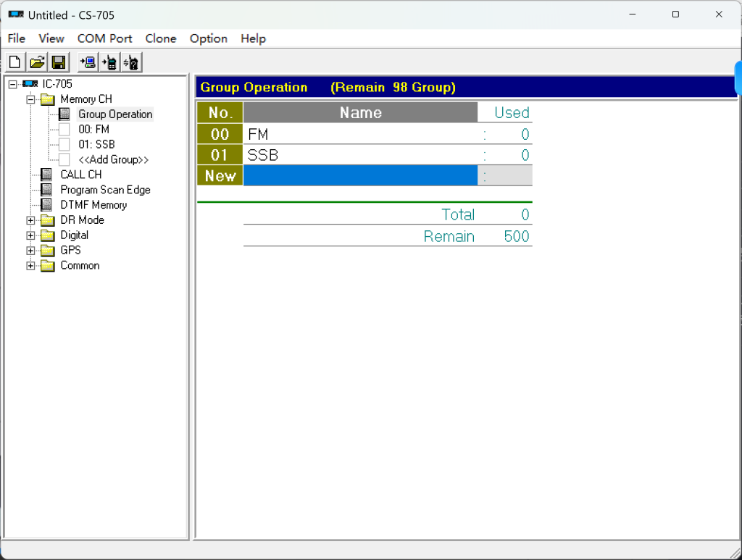Click the Used count for FM row
742x560 pixels.
(525, 134)
